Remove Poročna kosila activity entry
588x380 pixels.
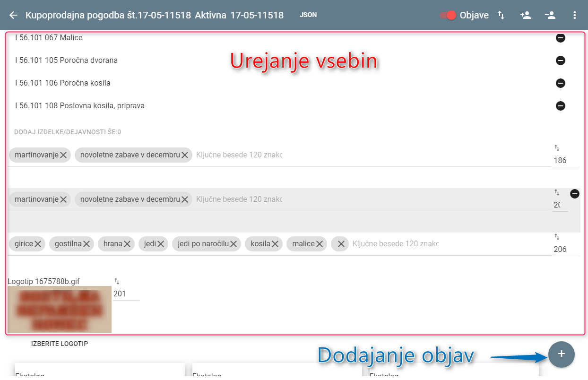(x=561, y=83)
